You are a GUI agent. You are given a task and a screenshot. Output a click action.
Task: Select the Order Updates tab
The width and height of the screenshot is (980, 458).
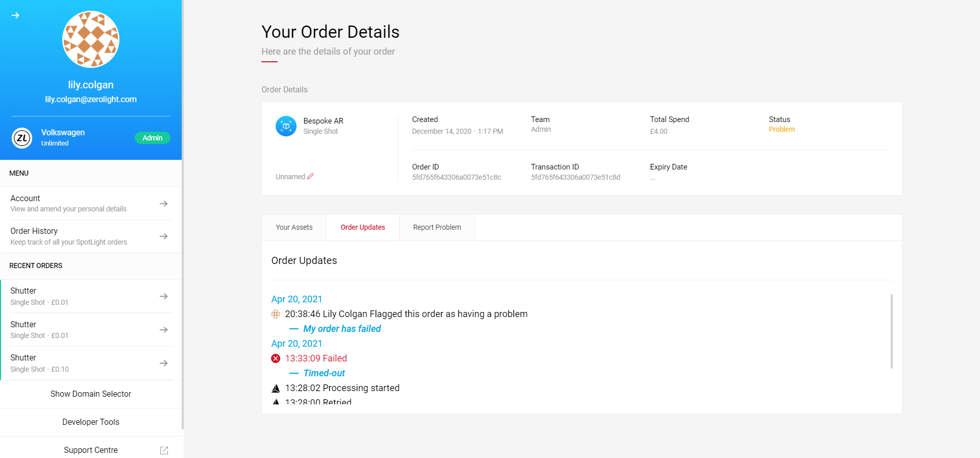[362, 228]
